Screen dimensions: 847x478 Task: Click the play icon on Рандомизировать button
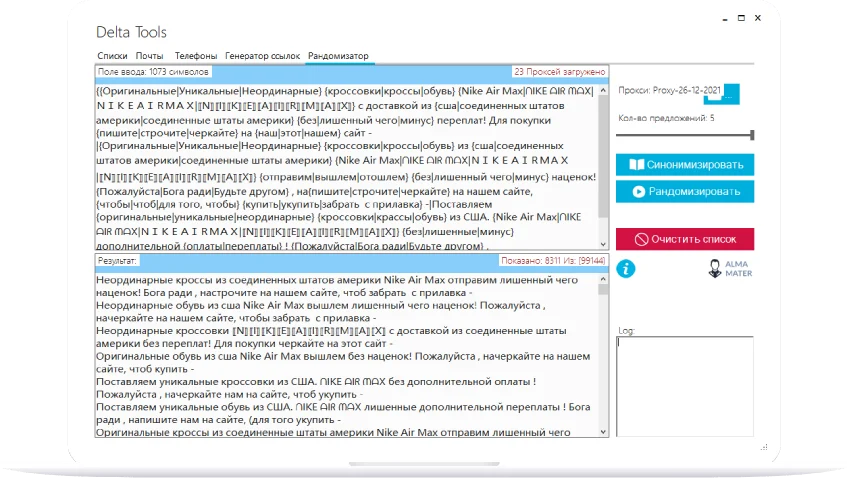pyautogui.click(x=638, y=192)
